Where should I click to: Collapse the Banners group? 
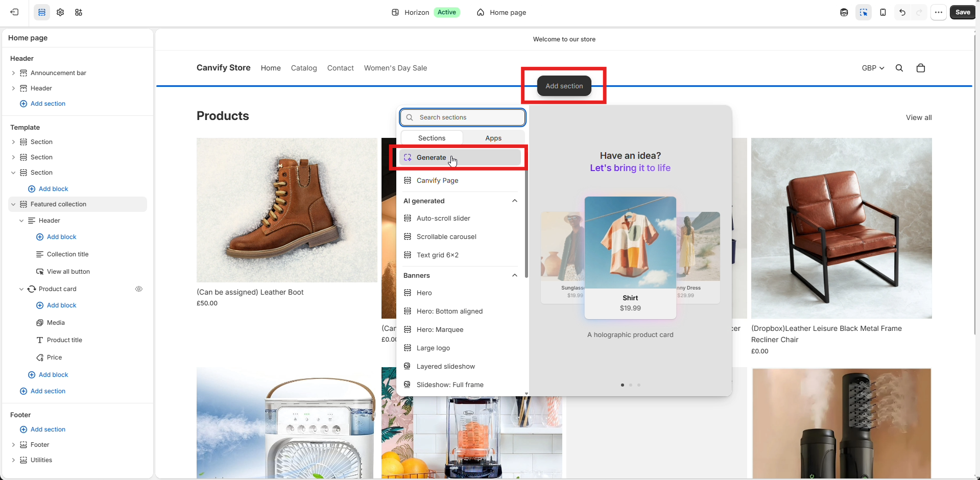pos(515,275)
